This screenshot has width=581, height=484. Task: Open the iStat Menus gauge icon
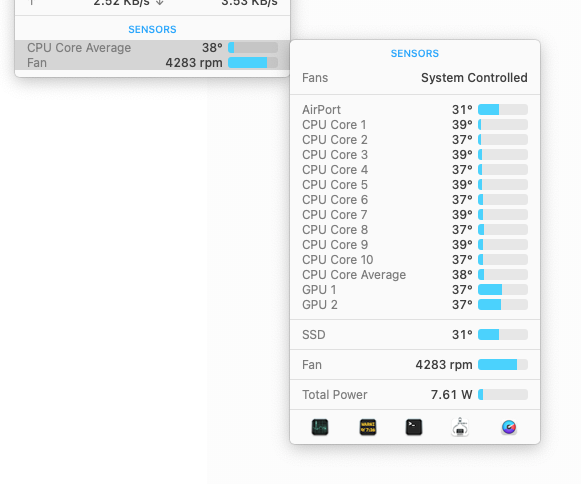coord(509,427)
